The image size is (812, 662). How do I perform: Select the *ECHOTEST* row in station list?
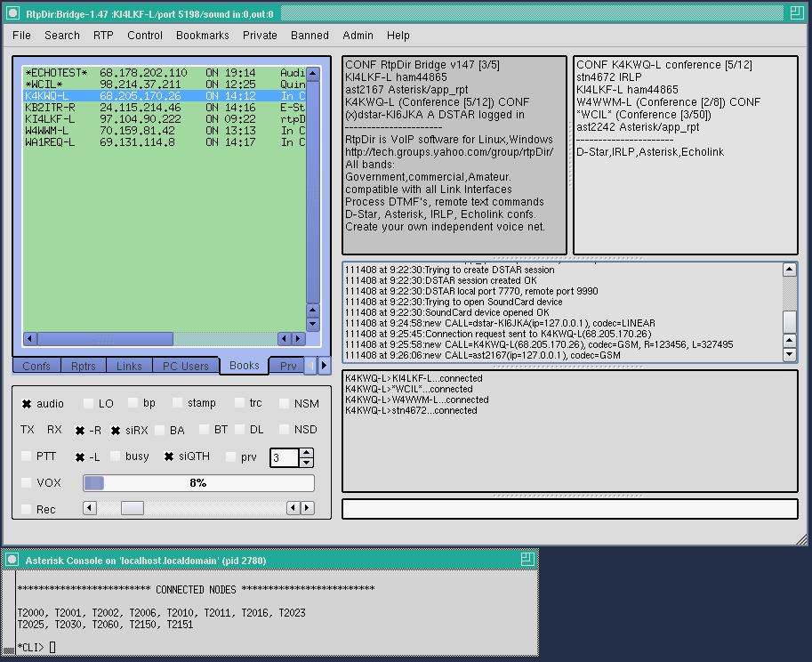165,73
